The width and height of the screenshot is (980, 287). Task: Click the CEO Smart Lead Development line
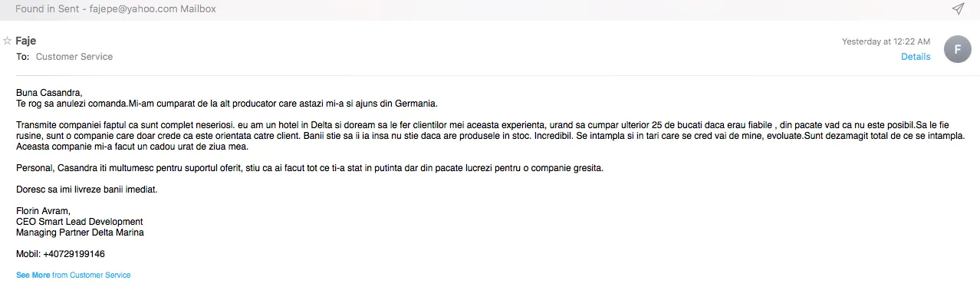(80, 222)
